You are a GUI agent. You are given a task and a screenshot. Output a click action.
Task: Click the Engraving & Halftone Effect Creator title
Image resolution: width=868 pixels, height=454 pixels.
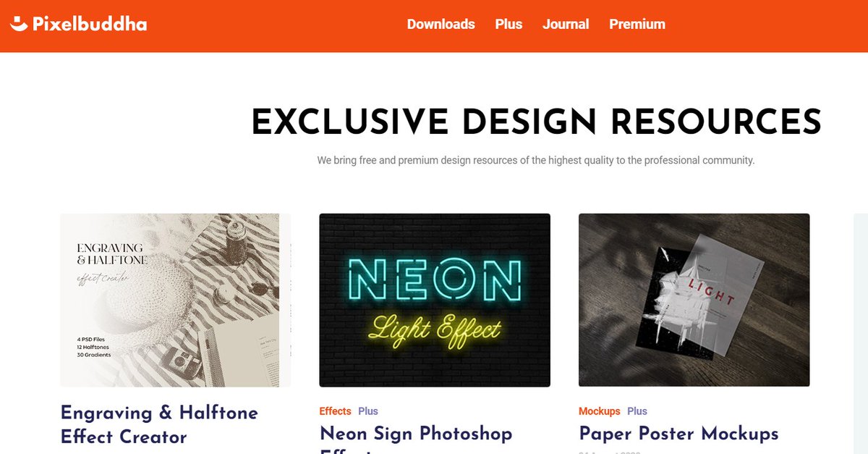(159, 424)
